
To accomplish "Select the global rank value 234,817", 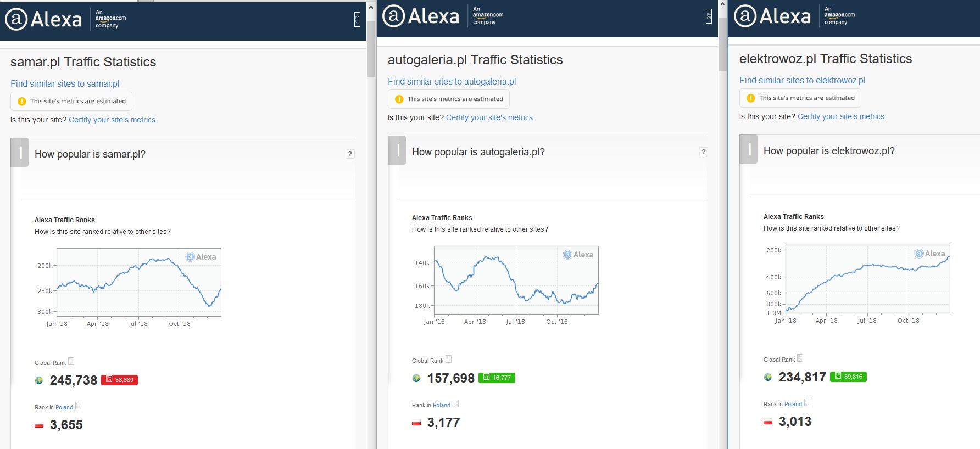I will point(803,377).
